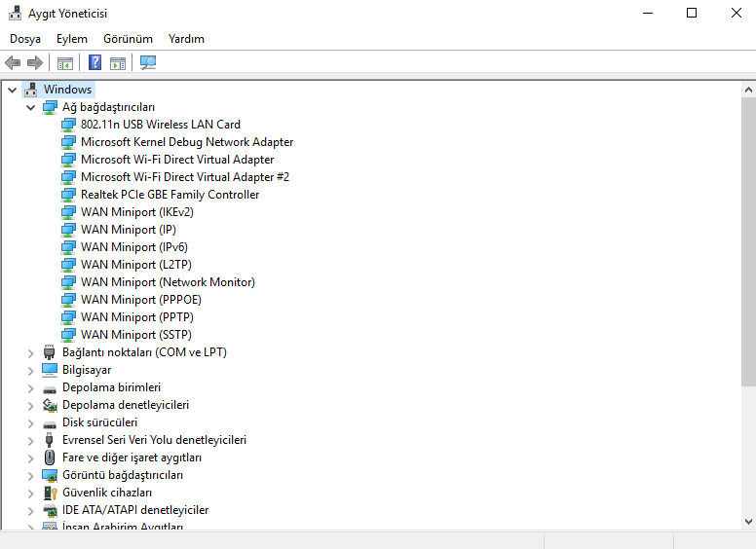Select WAN Miniport (IPv6)
The height and width of the screenshot is (549, 756).
(x=134, y=247)
